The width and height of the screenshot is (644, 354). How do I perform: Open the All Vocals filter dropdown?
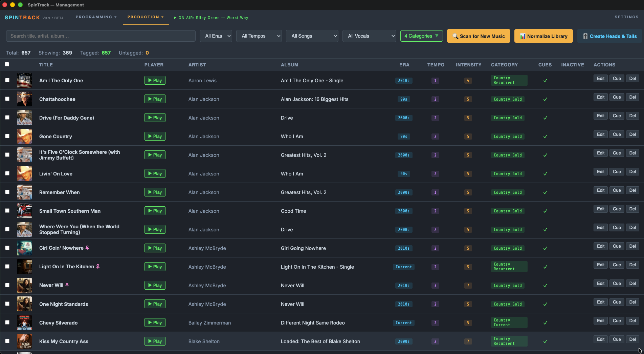point(370,36)
